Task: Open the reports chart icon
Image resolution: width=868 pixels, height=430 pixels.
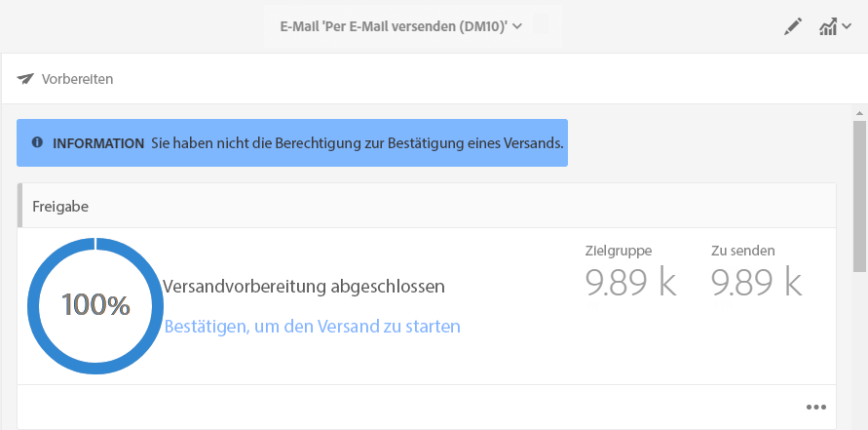Action: [x=828, y=27]
